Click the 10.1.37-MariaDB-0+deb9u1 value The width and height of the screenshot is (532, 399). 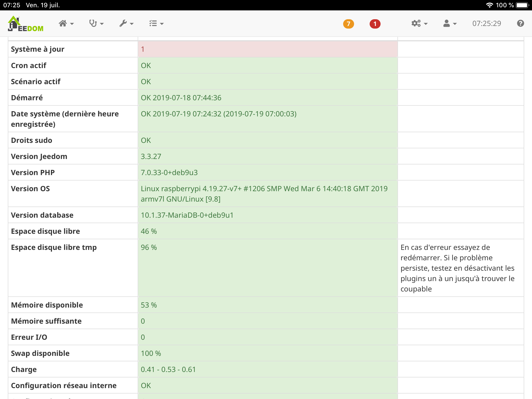(187, 215)
